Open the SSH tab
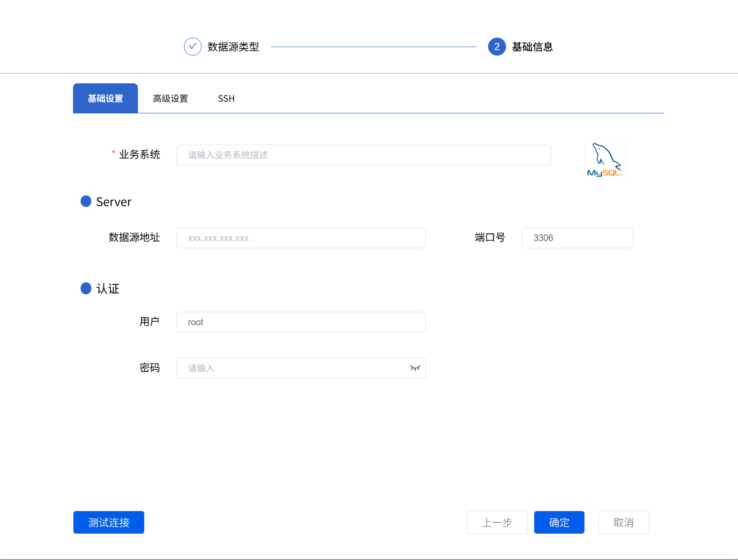 [226, 99]
